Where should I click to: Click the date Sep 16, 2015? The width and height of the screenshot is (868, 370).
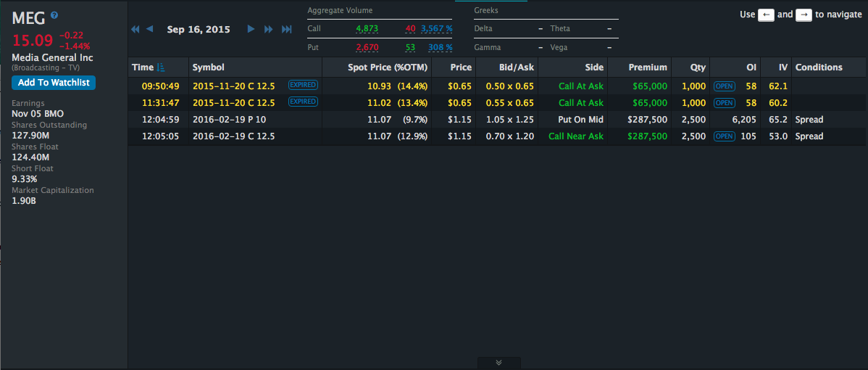coord(199,29)
